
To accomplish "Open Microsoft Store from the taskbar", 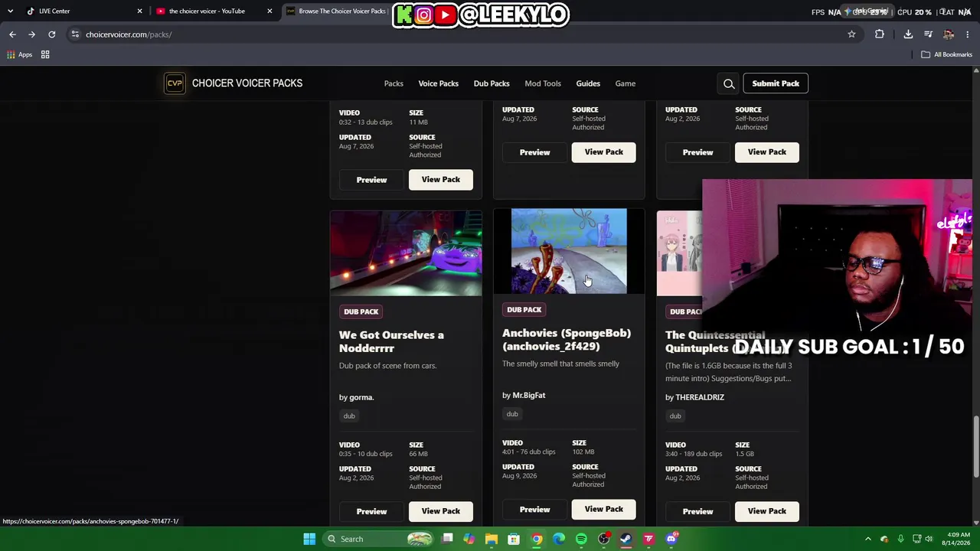I will (x=514, y=539).
